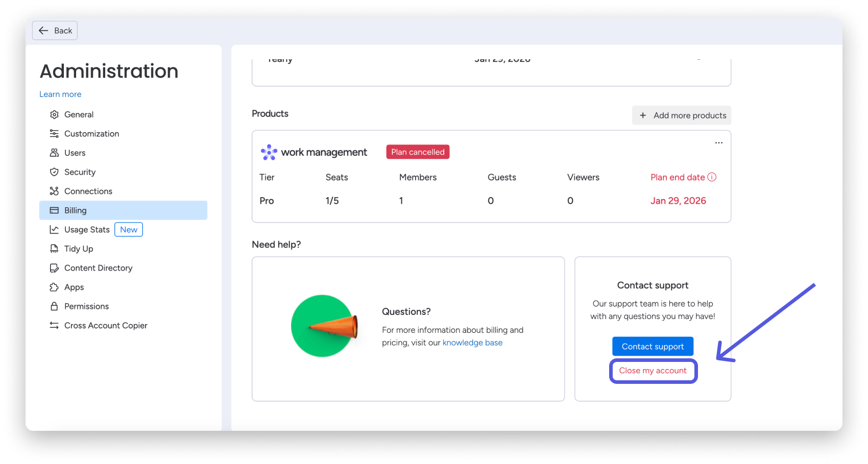Click the work management logo icon
868x464 pixels.
click(x=269, y=152)
